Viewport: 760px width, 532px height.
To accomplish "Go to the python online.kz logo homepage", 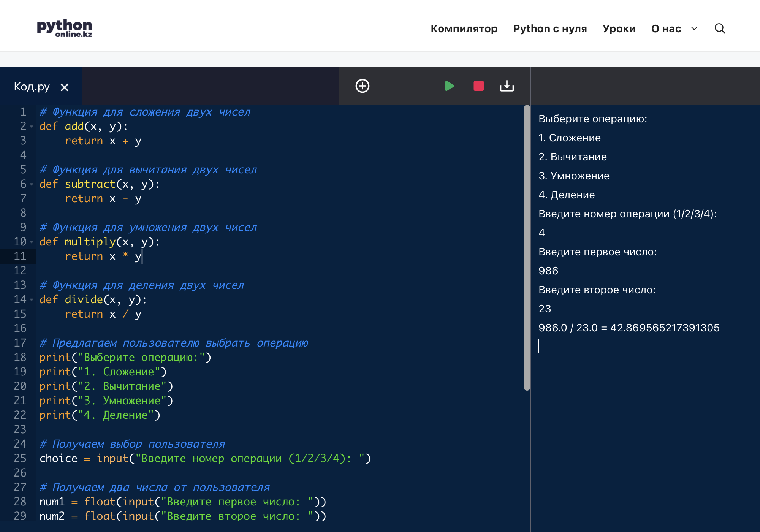I will point(65,28).
